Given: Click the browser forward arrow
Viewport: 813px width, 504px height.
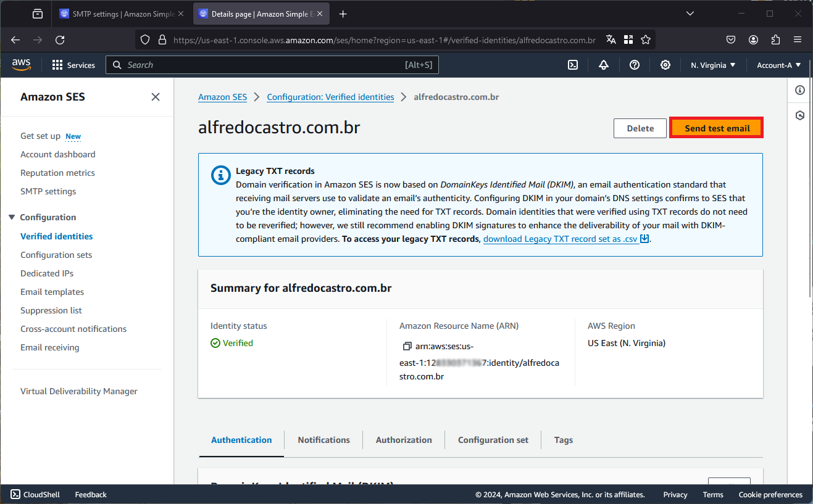Looking at the screenshot, I should click(38, 39).
